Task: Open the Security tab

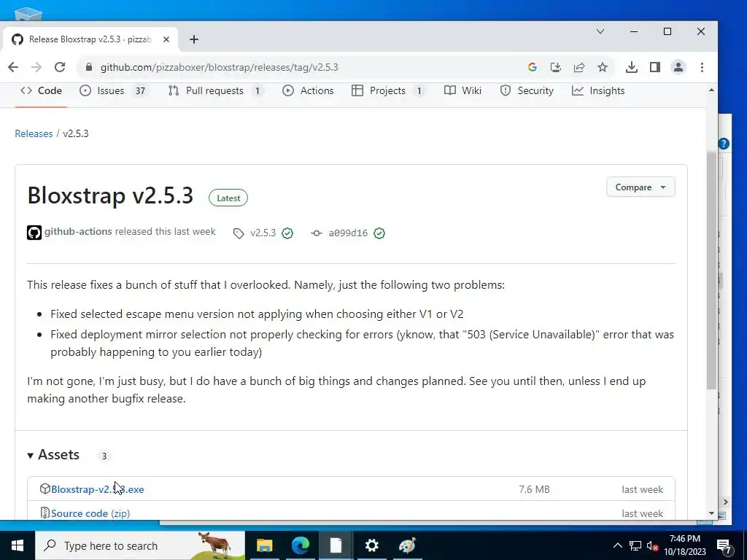Action: click(x=527, y=90)
